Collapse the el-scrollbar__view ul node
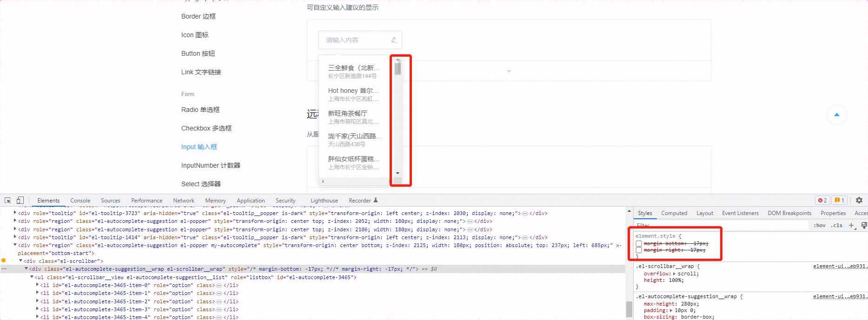The image size is (868, 320). (32, 277)
